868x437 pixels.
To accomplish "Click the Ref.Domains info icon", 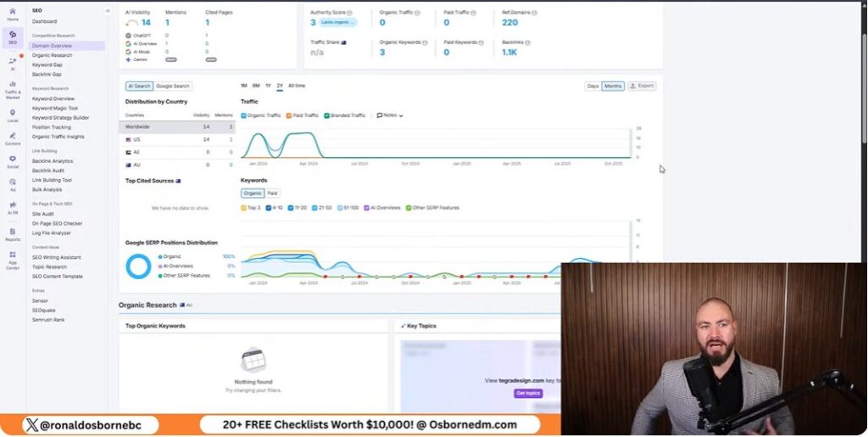I will pyautogui.click(x=534, y=12).
